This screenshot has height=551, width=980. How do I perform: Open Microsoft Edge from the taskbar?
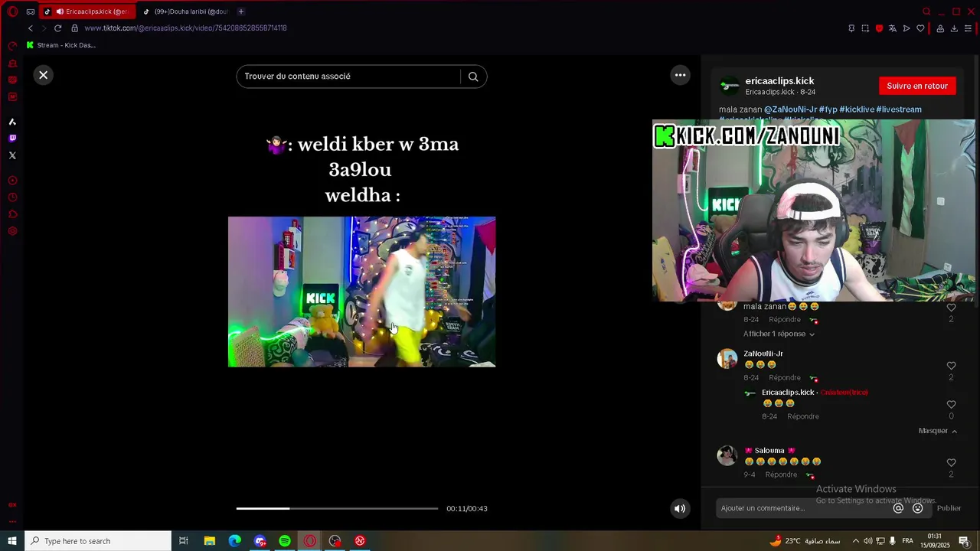(235, 541)
